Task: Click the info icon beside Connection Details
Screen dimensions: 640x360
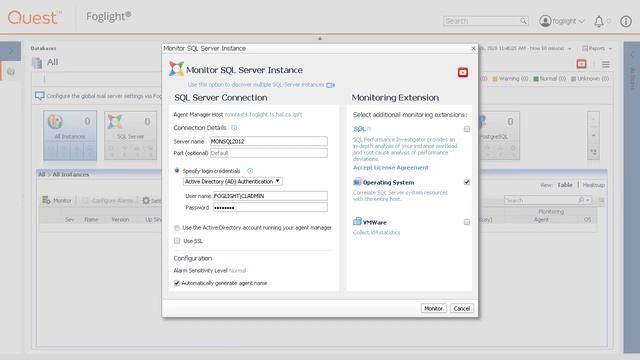Action: click(x=234, y=128)
